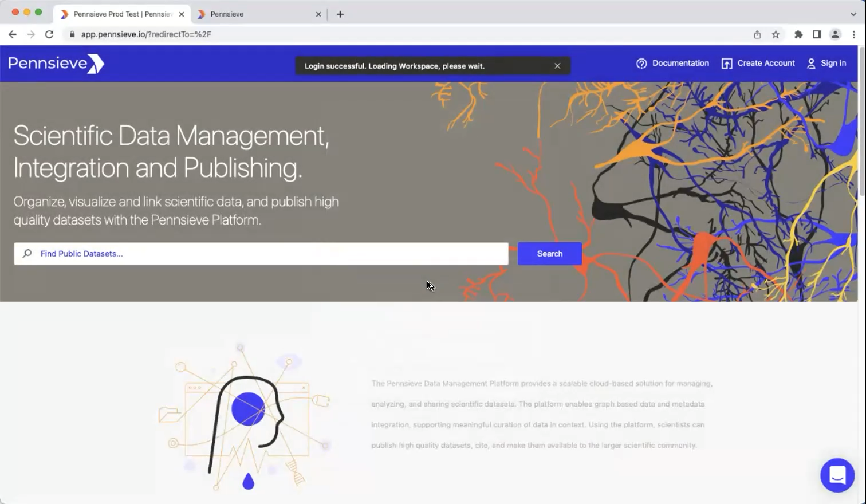The height and width of the screenshot is (504, 866).
Task: Open a new browser tab
Action: (x=340, y=14)
